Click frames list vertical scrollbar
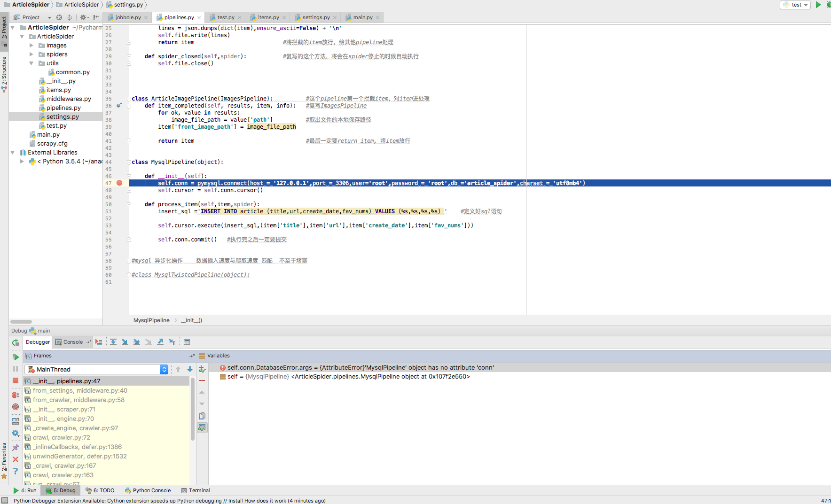Viewport: 831px width, 504px height. click(x=193, y=409)
